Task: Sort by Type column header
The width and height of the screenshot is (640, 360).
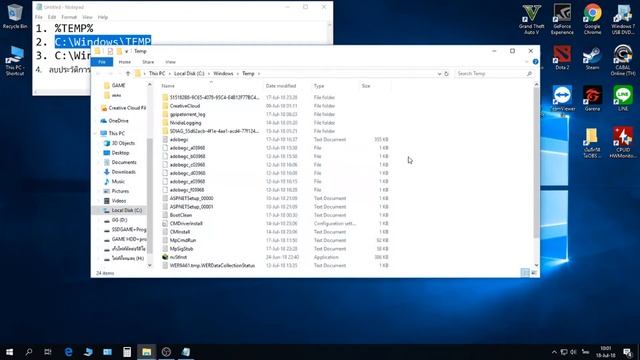Action: pos(335,86)
